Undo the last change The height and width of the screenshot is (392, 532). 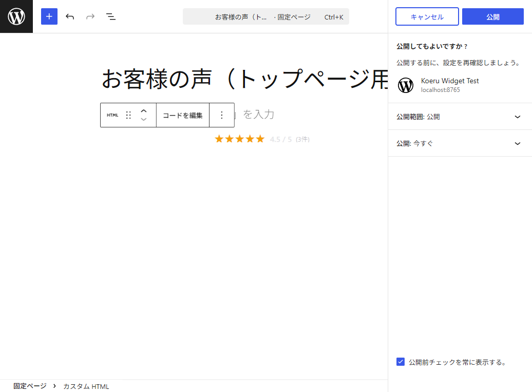point(70,16)
